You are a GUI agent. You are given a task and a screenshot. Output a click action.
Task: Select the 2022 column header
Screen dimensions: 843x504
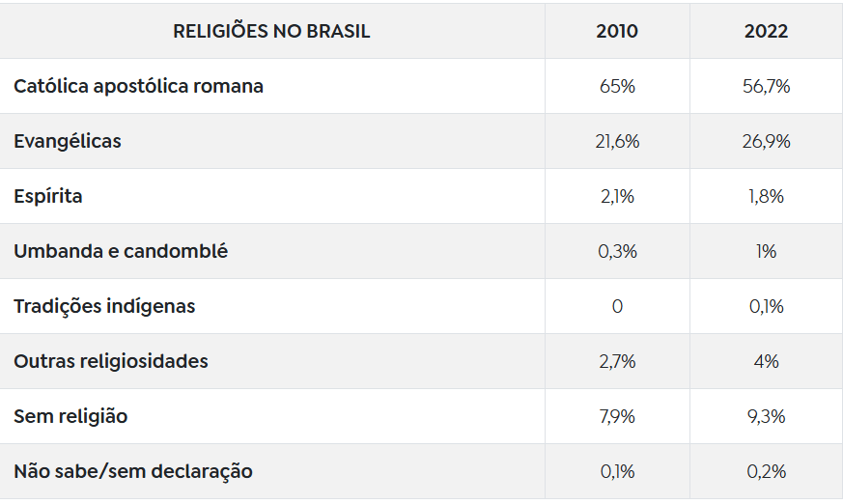766,31
